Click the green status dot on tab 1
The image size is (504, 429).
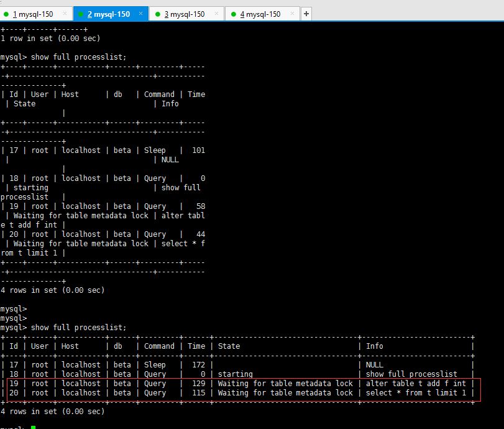tap(6, 14)
